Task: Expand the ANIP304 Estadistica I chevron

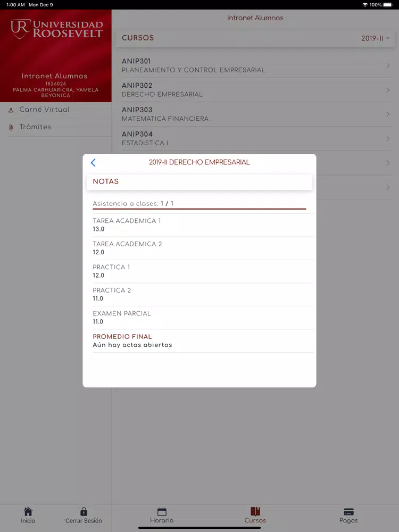Action: [388, 139]
